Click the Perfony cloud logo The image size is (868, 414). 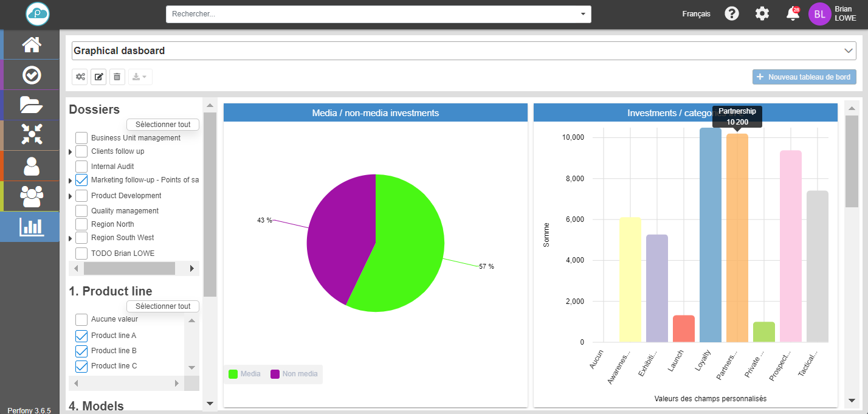[38, 14]
